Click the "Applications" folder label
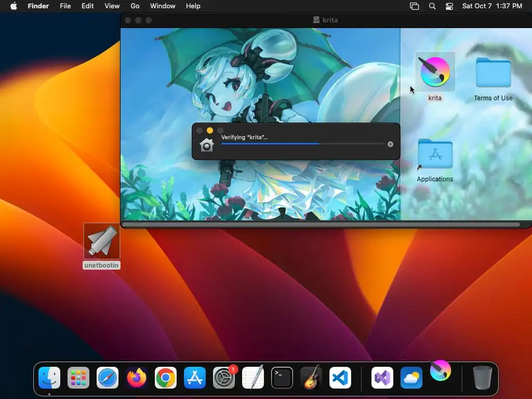This screenshot has height=399, width=532. pyautogui.click(x=435, y=179)
